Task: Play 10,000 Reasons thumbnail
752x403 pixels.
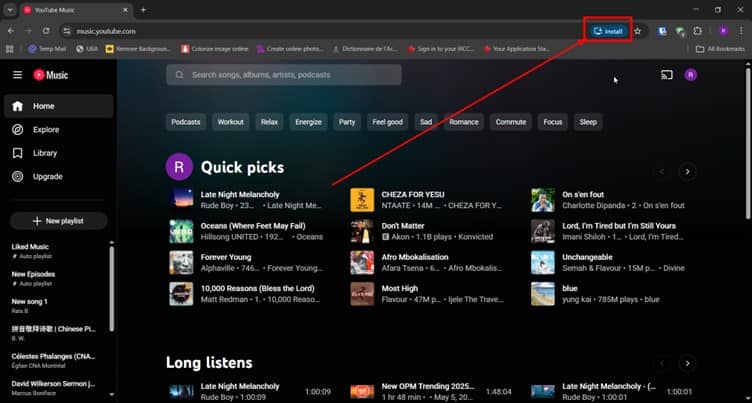Action: point(181,294)
